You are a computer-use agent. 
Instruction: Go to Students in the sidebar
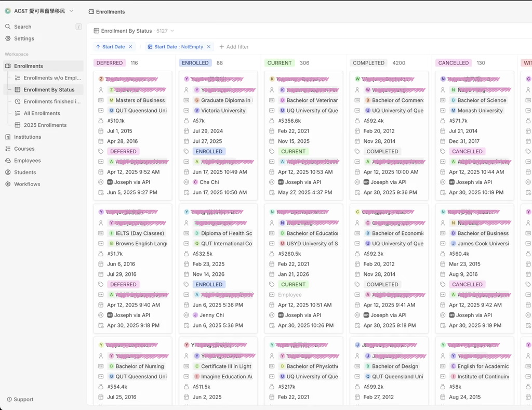click(25, 173)
